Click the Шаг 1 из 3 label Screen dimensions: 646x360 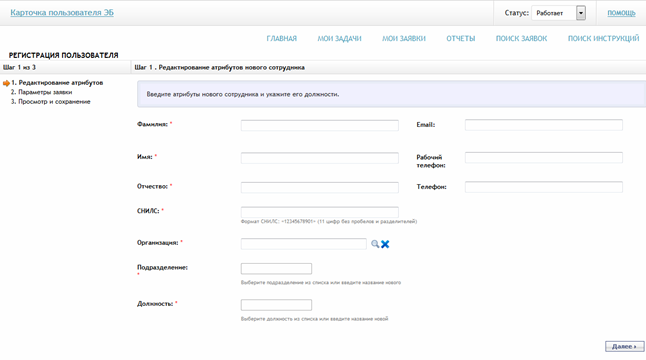(19, 67)
